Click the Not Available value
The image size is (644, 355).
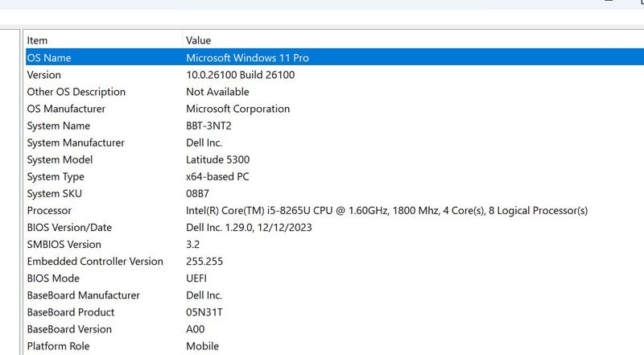coord(217,92)
